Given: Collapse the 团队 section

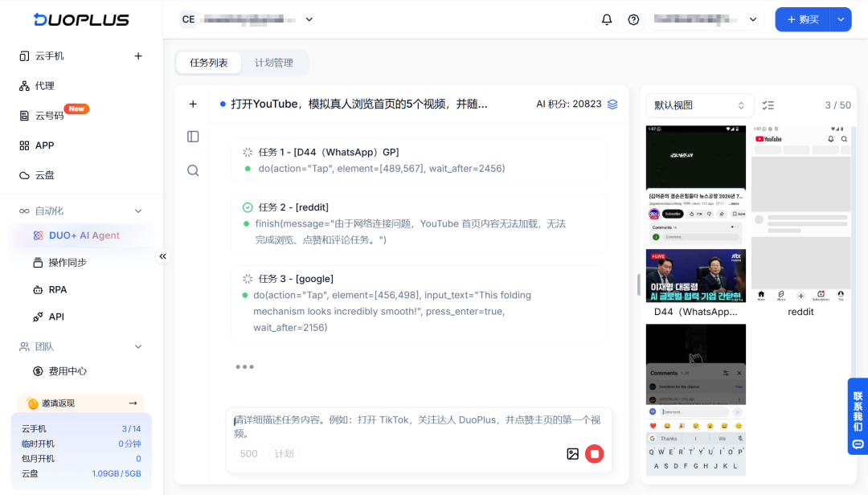Looking at the screenshot, I should click(138, 346).
